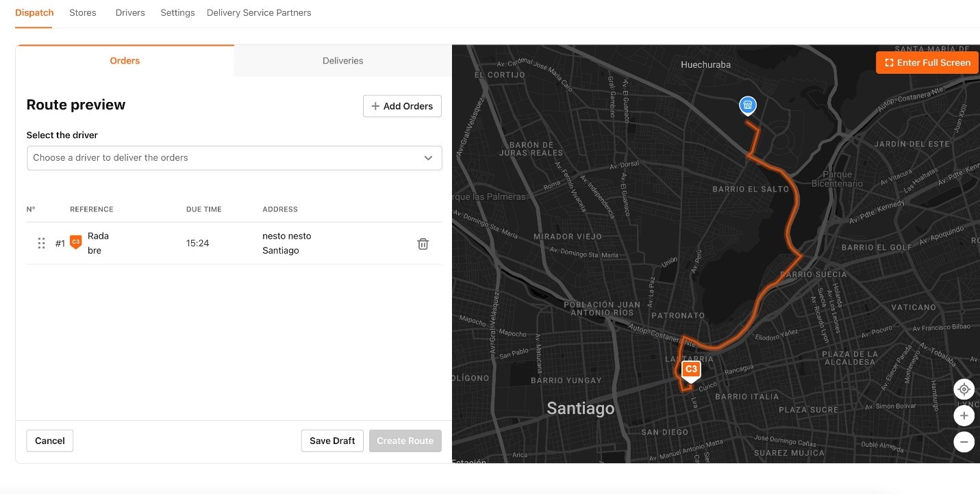Click the ADDRESS column header

[280, 209]
